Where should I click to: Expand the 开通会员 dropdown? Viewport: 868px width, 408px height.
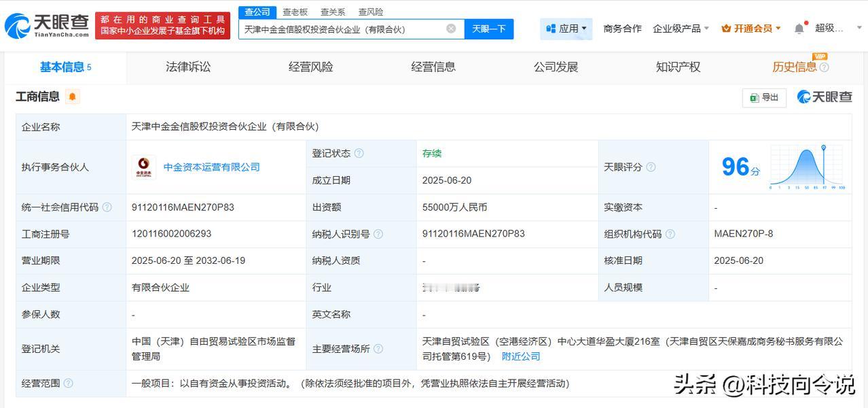(751, 29)
